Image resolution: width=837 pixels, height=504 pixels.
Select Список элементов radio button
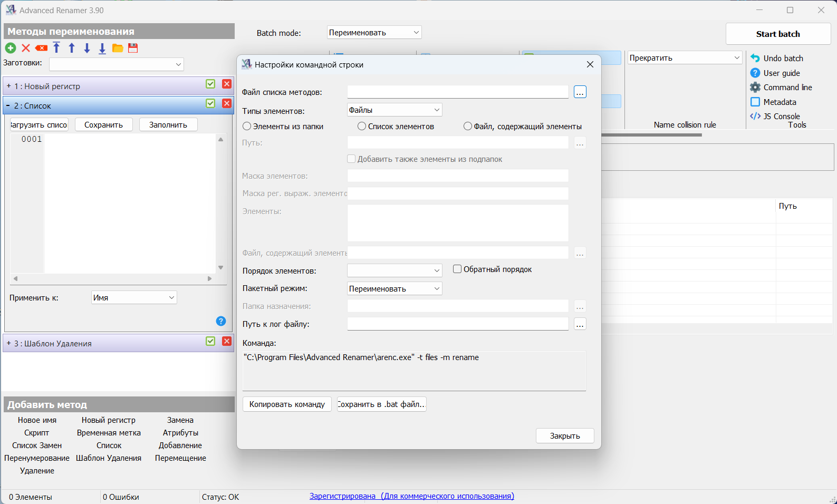(361, 127)
